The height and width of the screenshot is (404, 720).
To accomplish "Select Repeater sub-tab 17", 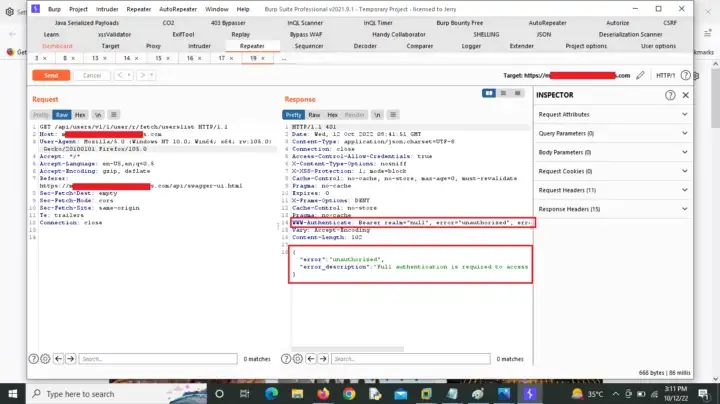I will tap(222, 58).
